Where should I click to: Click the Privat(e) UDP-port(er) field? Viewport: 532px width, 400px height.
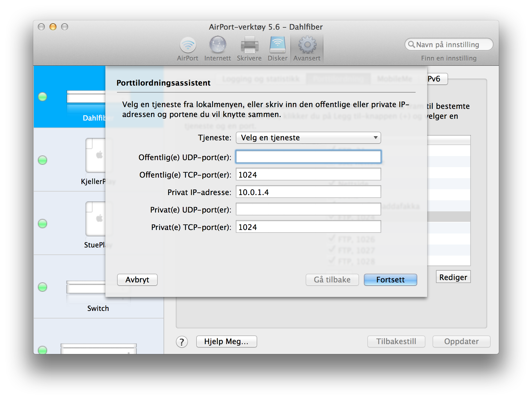308,209
